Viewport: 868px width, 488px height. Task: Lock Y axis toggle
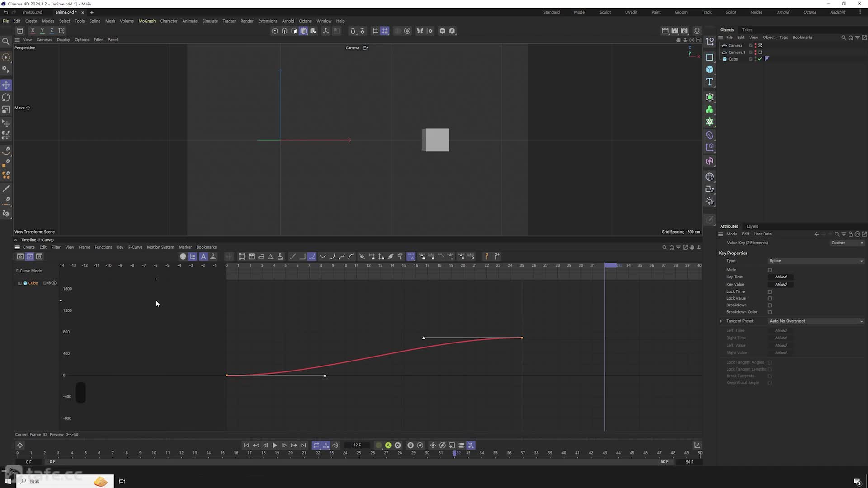click(x=42, y=31)
